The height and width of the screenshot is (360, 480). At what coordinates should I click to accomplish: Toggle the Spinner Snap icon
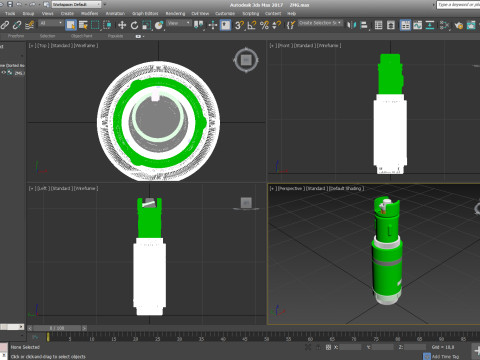point(277,25)
